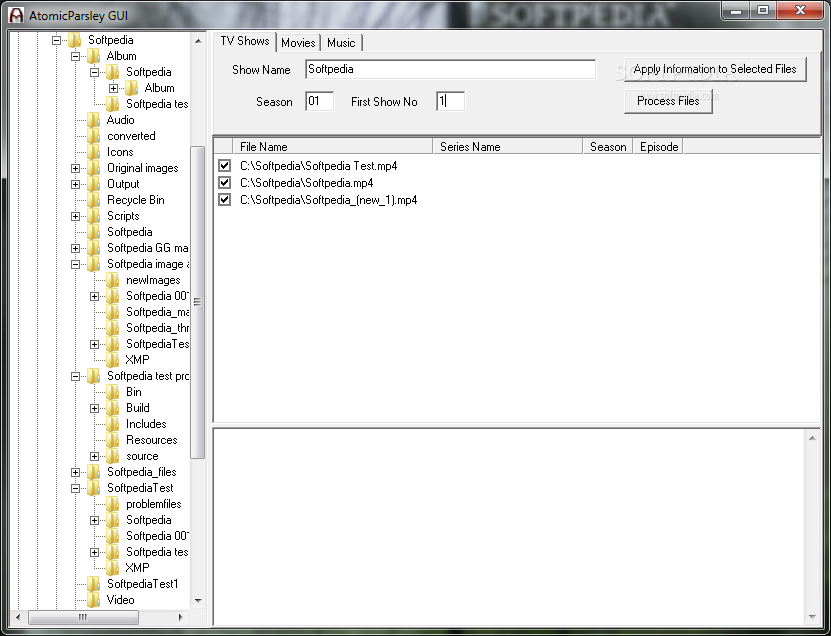
Task: Focus the First Show No field
Action: tap(450, 101)
